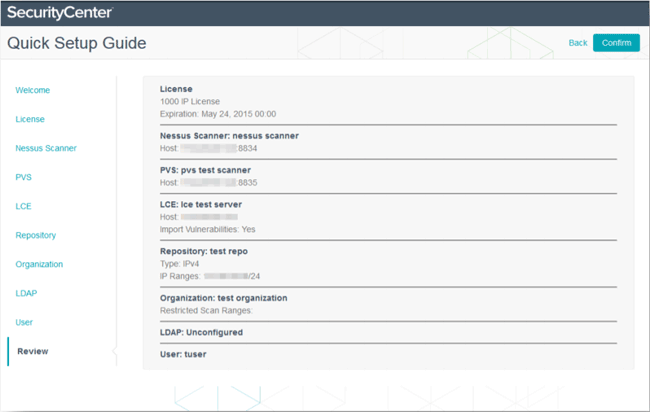650x412 pixels.
Task: Open the User sidebar step
Action: coord(24,322)
